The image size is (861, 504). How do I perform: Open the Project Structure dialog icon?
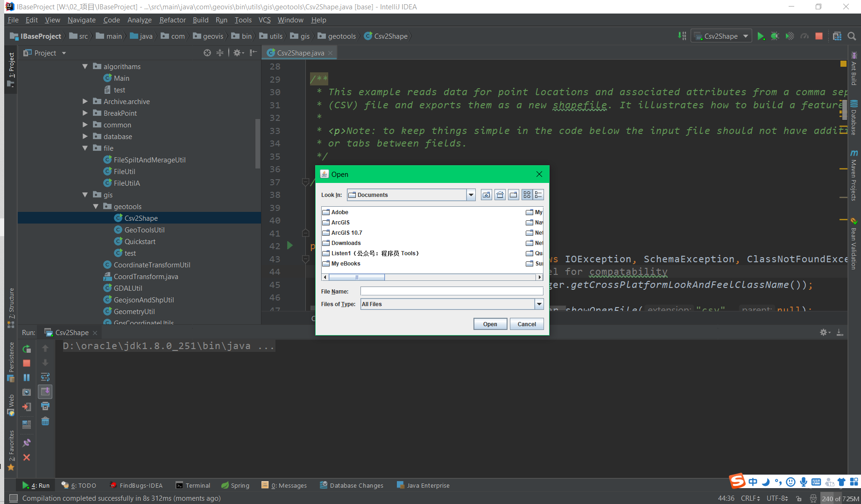coord(837,36)
